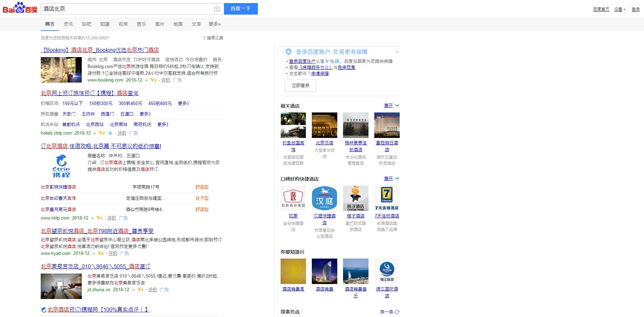Open the dropdown arrow after jd.zhuna.cn date
Screen dimensions: 644x317
(x=133, y=290)
